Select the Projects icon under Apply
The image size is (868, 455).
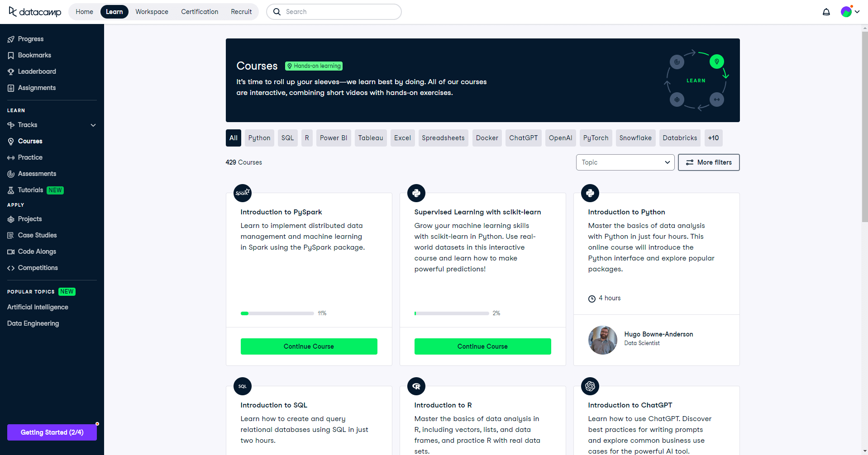11,219
